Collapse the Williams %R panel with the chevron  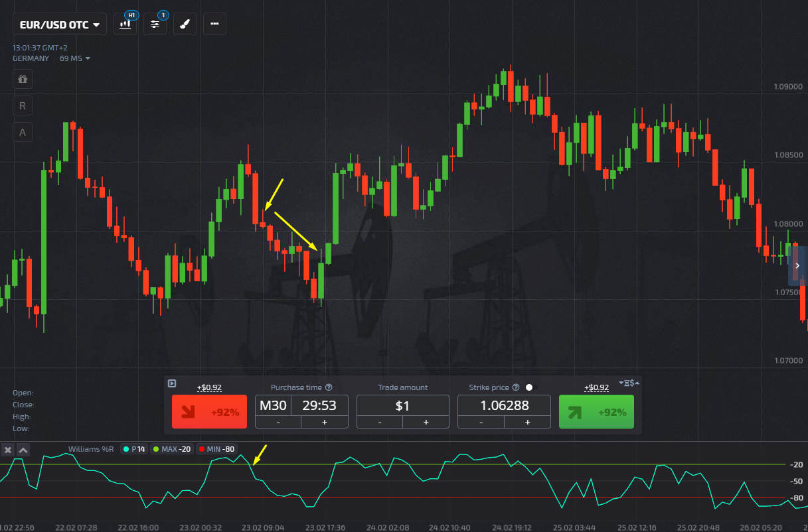tap(23, 450)
